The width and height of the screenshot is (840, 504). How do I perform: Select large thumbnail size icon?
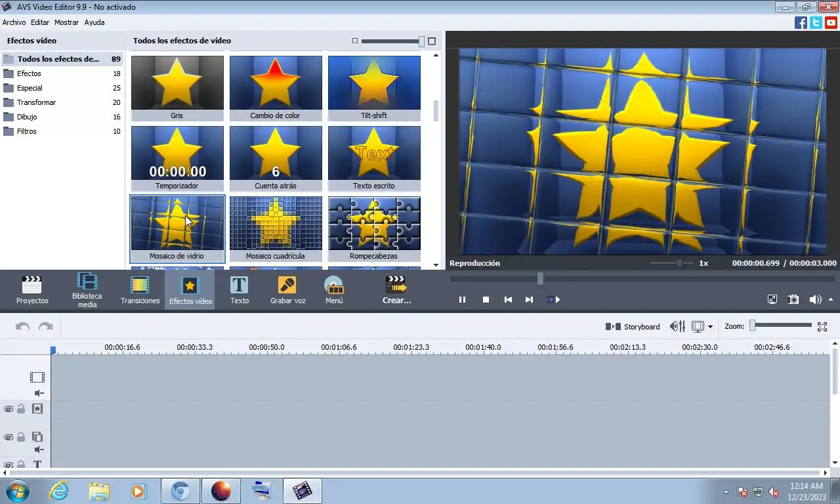point(432,41)
